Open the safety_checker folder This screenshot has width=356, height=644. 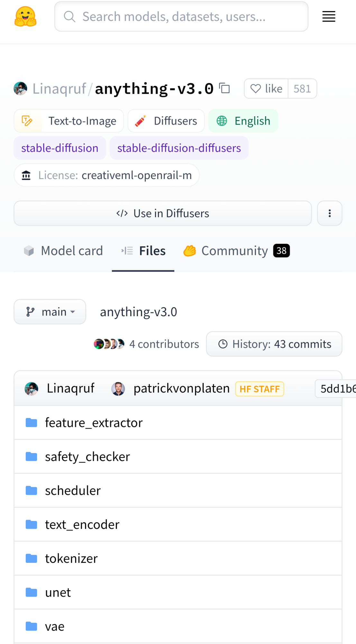tap(87, 457)
